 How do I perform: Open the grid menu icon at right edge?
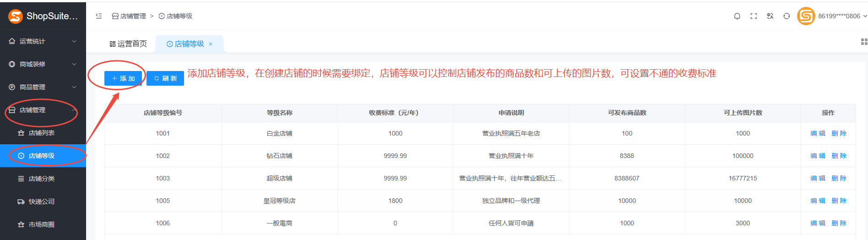point(864,42)
